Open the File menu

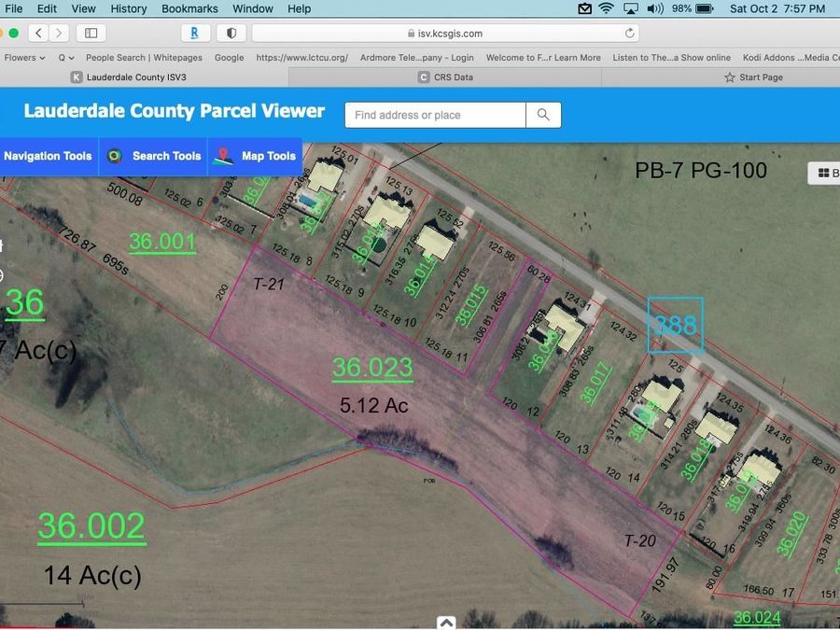tap(13, 8)
